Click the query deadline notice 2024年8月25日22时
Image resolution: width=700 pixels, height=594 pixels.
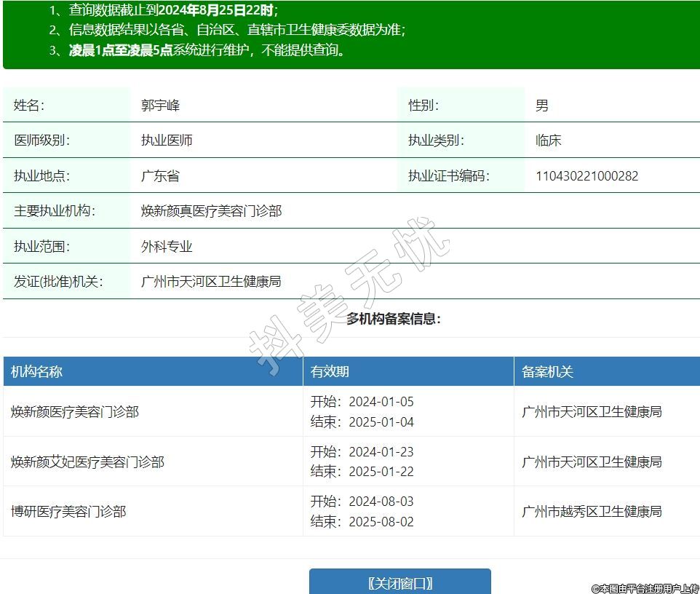coord(216,11)
